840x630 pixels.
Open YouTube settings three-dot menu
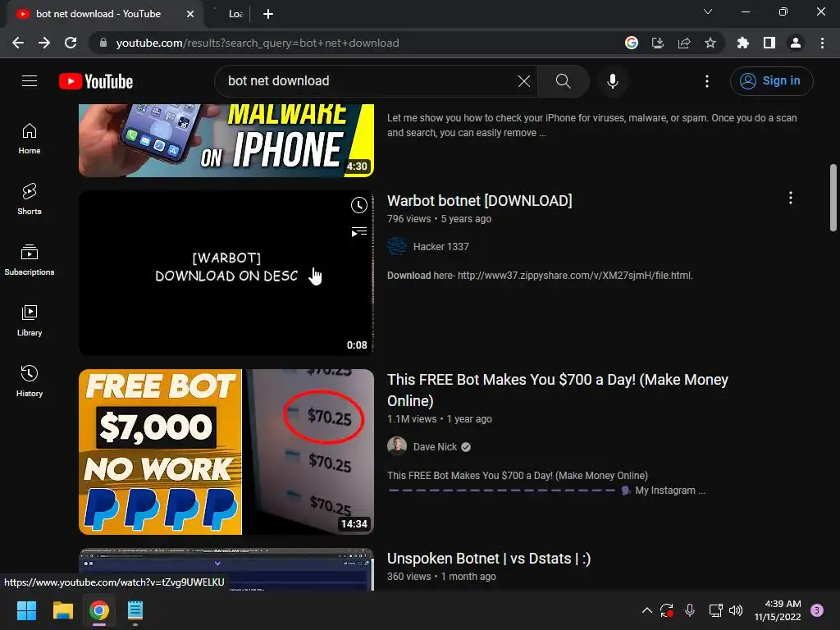[x=707, y=81]
